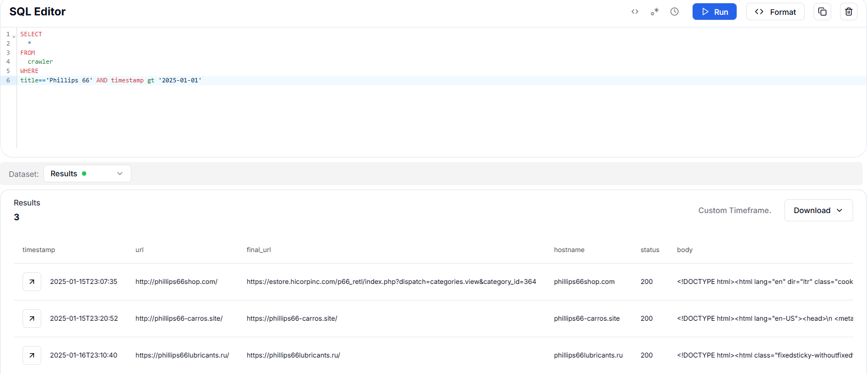Open row details for phillips66shop.com entry
The height and width of the screenshot is (374, 868).
point(32,282)
